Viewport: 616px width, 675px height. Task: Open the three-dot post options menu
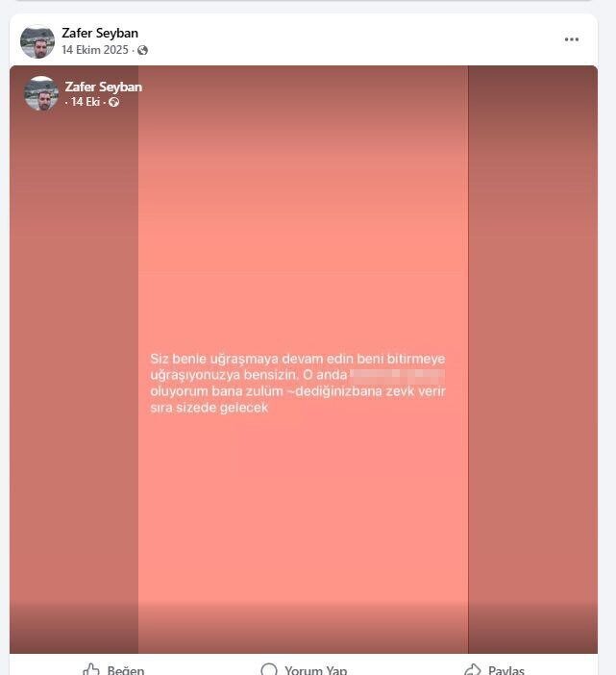tap(571, 39)
